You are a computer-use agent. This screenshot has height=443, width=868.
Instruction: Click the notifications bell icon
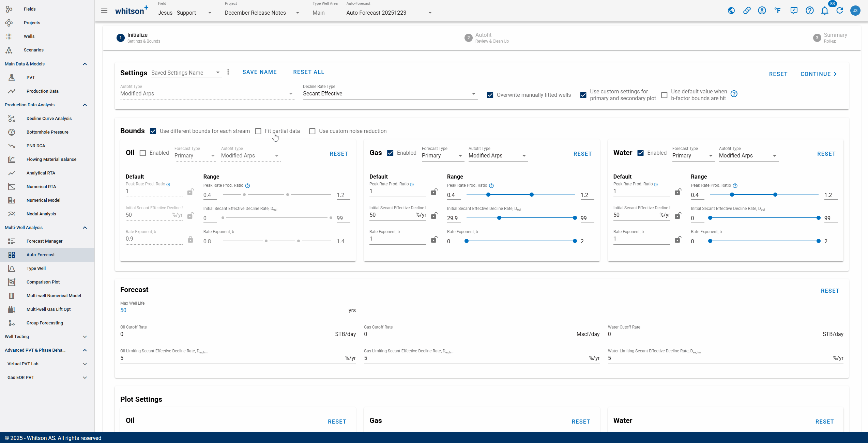pos(824,11)
